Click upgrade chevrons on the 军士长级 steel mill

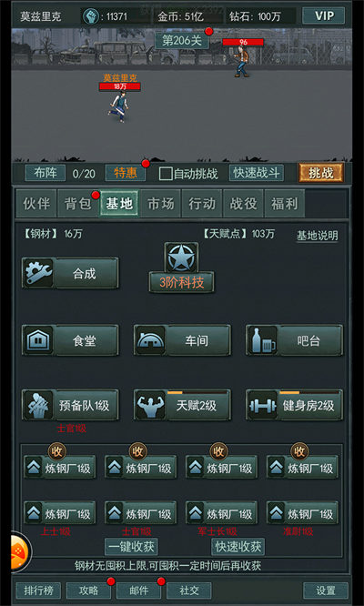click(x=195, y=513)
